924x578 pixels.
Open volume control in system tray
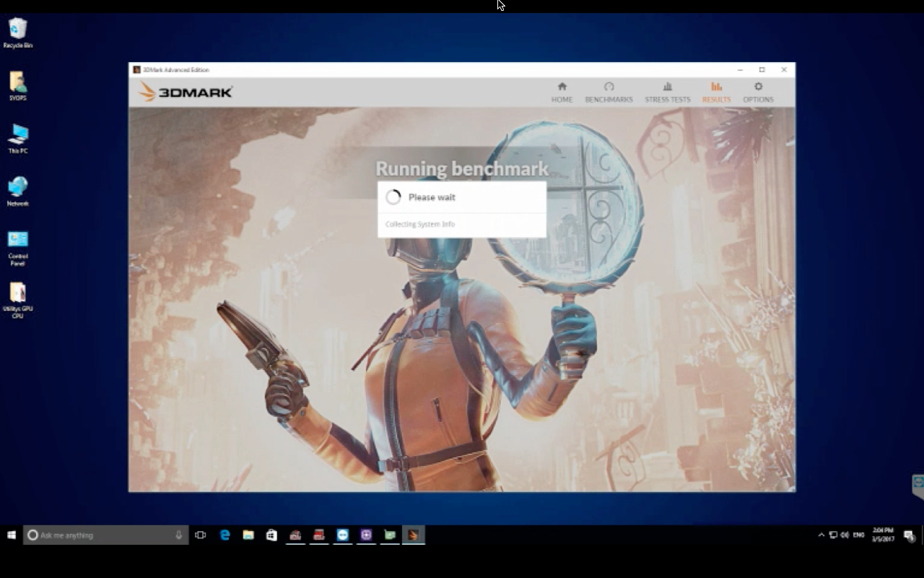(x=845, y=535)
